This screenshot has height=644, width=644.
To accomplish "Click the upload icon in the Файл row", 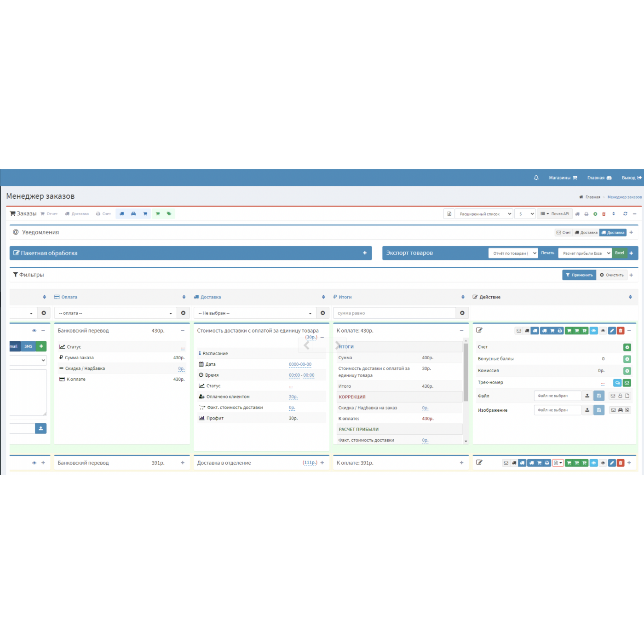I will [587, 396].
